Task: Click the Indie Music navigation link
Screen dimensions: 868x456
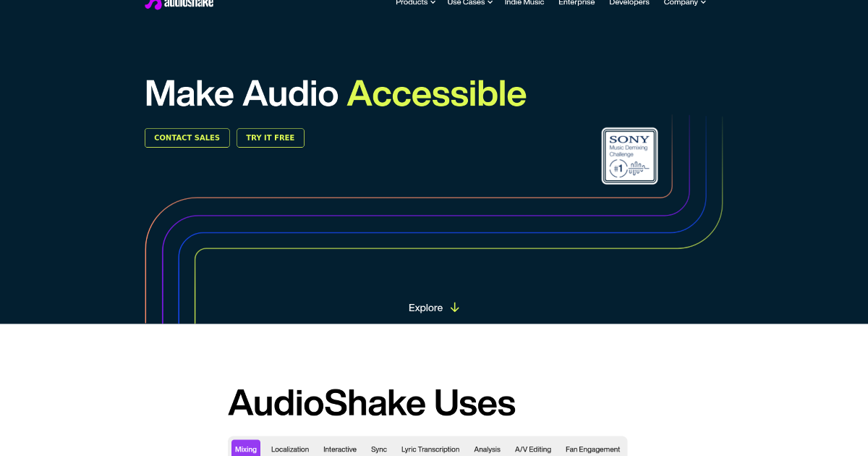Action: tap(524, 2)
